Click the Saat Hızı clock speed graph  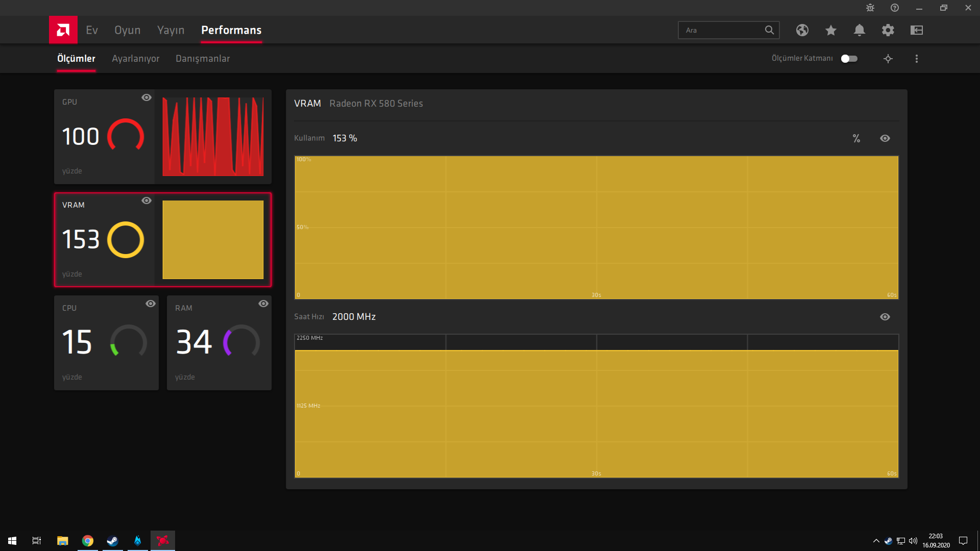(596, 406)
